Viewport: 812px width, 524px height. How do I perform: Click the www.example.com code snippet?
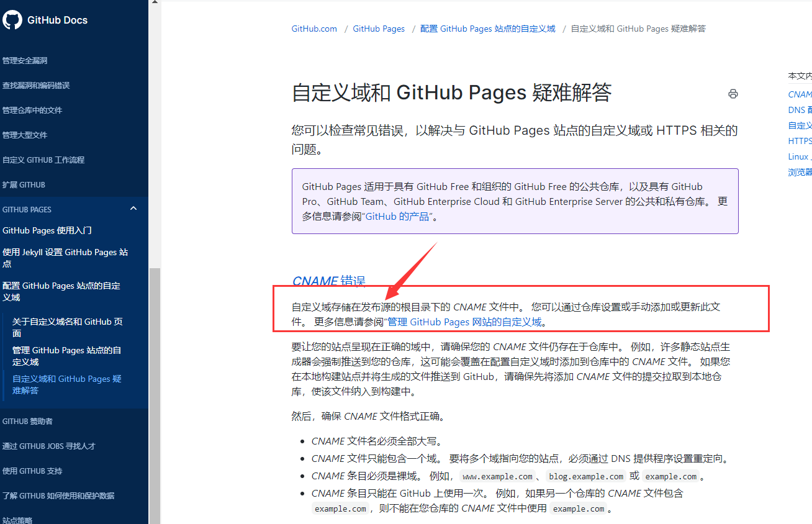pos(498,477)
